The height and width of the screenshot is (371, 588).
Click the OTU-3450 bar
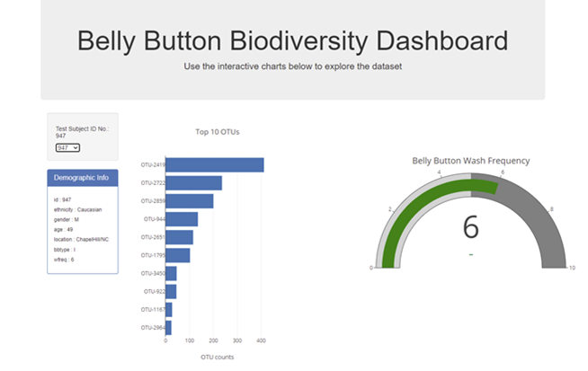[171, 273]
